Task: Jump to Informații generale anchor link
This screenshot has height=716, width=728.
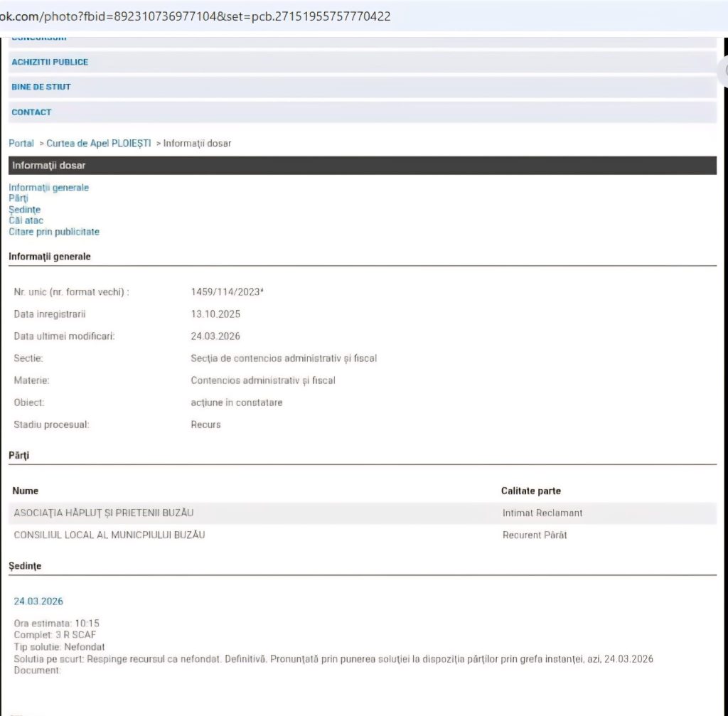Action: pyautogui.click(x=49, y=188)
